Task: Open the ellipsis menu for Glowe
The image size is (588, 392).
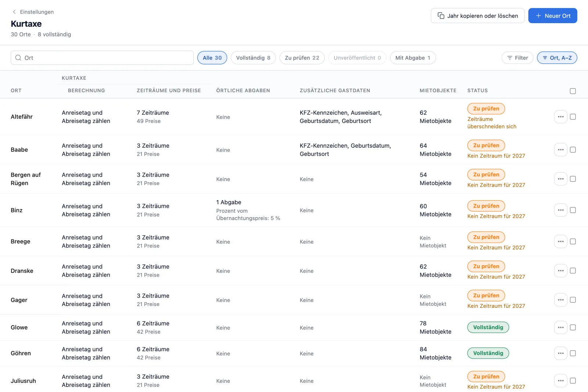Action: 560,327
